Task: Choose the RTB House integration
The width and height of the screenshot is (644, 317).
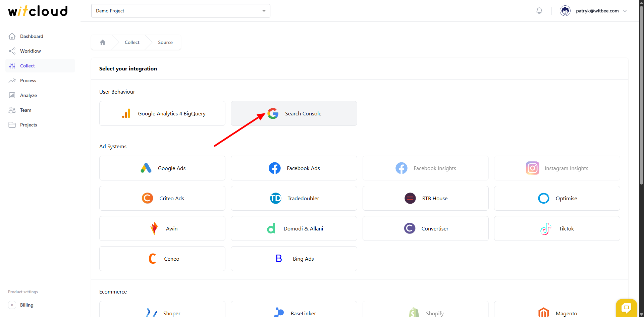Action: pos(426,198)
